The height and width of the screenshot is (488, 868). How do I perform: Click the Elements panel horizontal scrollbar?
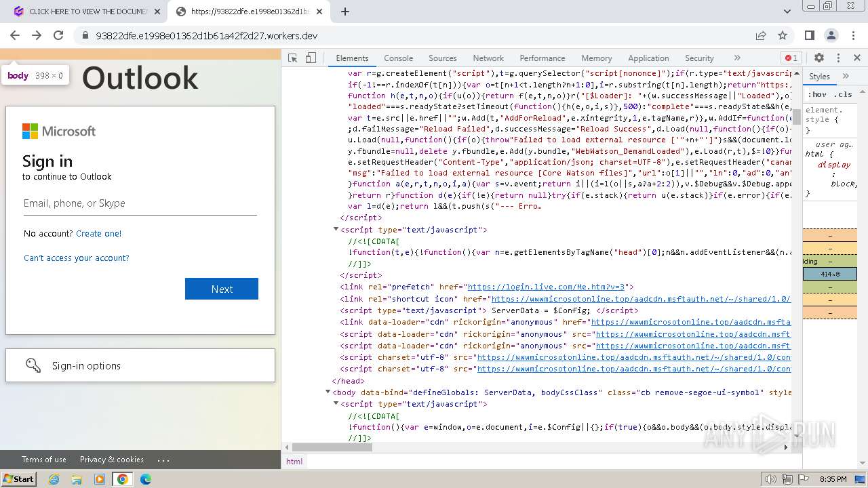point(332,447)
